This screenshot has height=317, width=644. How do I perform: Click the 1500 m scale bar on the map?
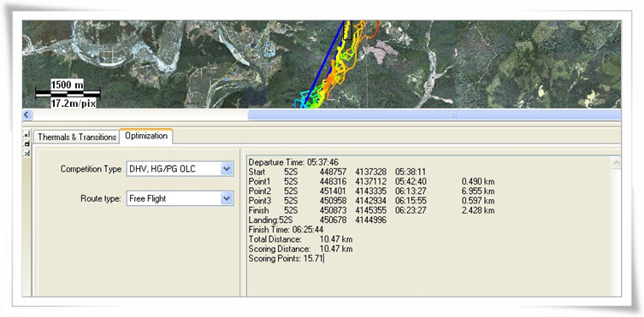68,93
